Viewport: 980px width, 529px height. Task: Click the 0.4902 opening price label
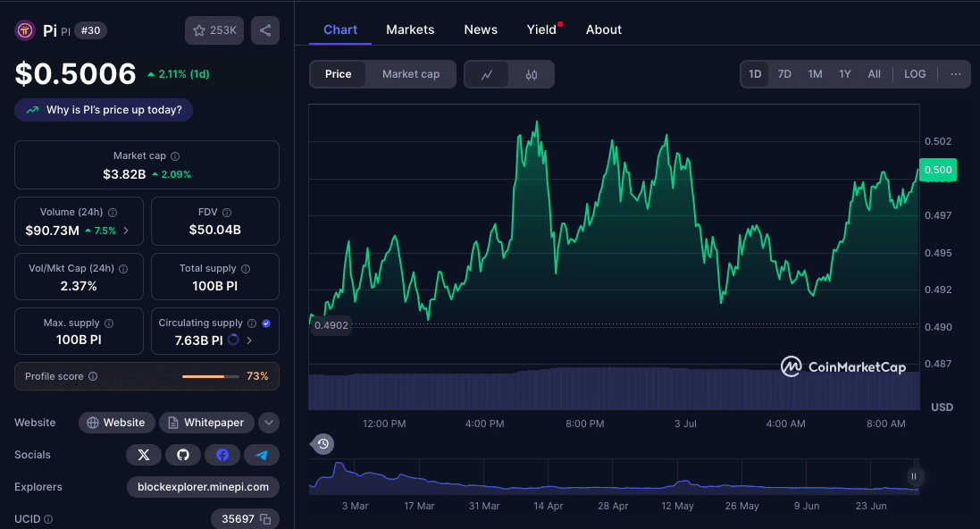(331, 325)
